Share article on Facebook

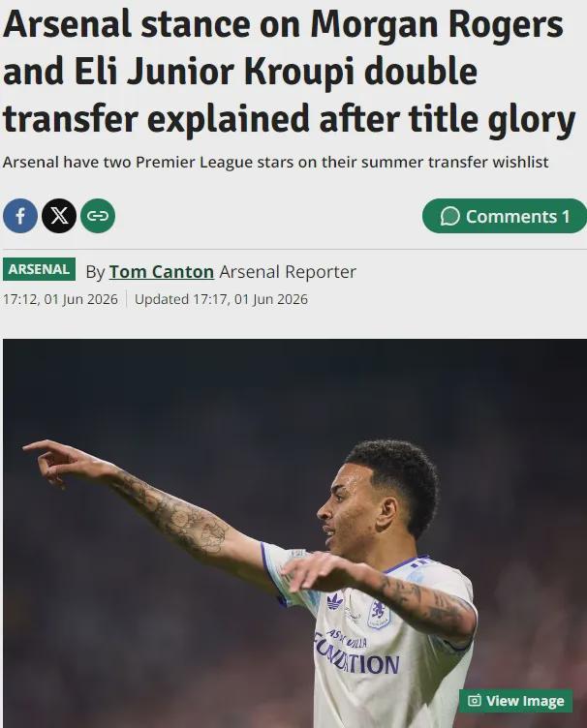[x=20, y=216]
